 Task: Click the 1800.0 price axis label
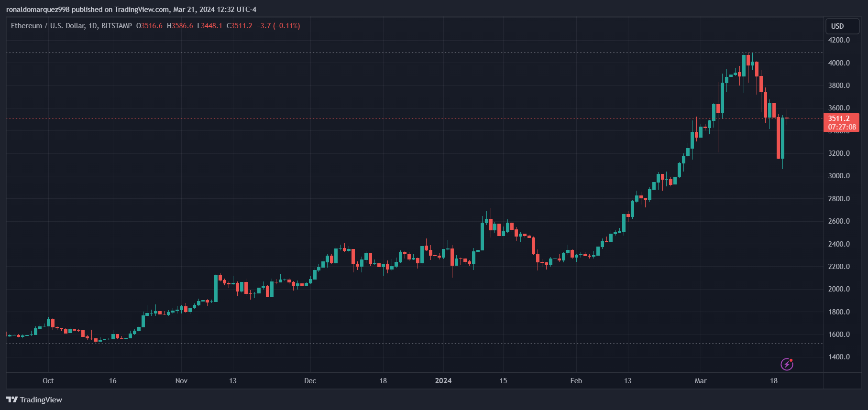(839, 312)
